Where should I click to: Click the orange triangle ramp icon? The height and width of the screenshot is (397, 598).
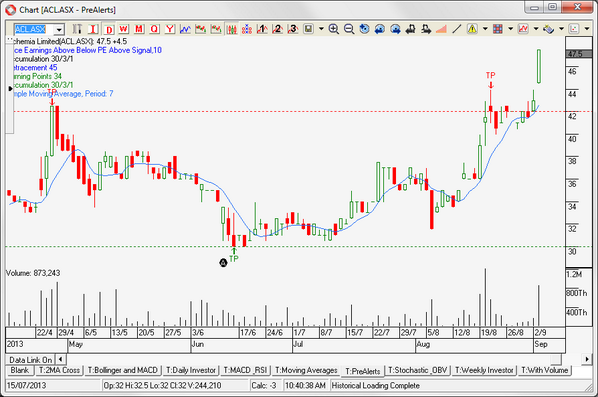pos(441,29)
